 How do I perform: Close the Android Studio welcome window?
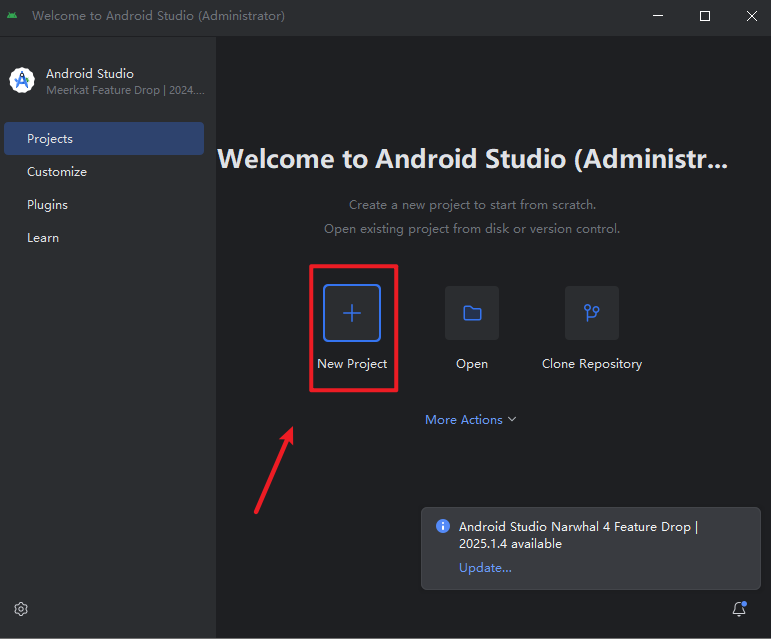point(750,16)
